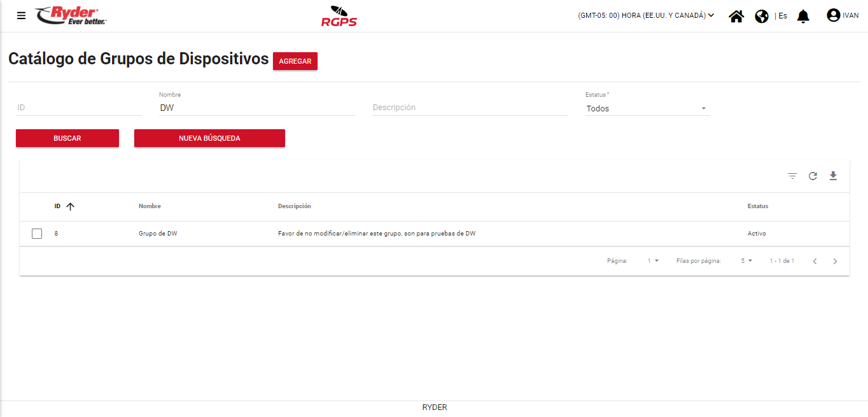Open the rows per page dropdown

[x=746, y=261]
